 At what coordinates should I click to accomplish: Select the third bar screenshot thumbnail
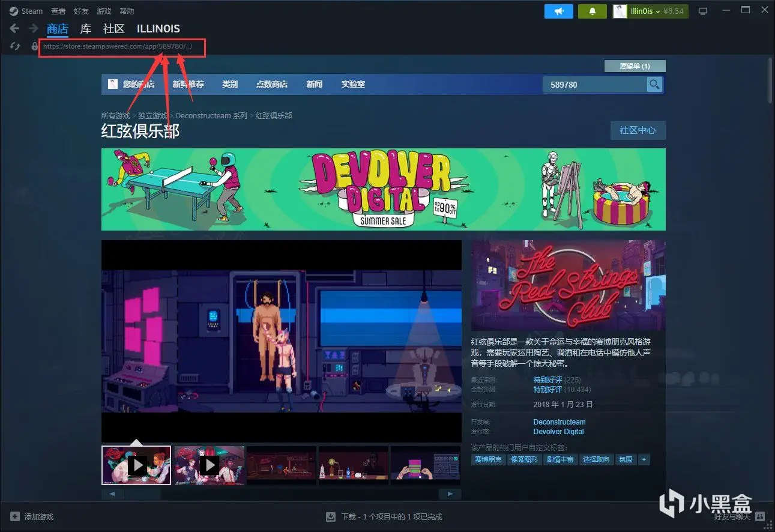(x=282, y=465)
